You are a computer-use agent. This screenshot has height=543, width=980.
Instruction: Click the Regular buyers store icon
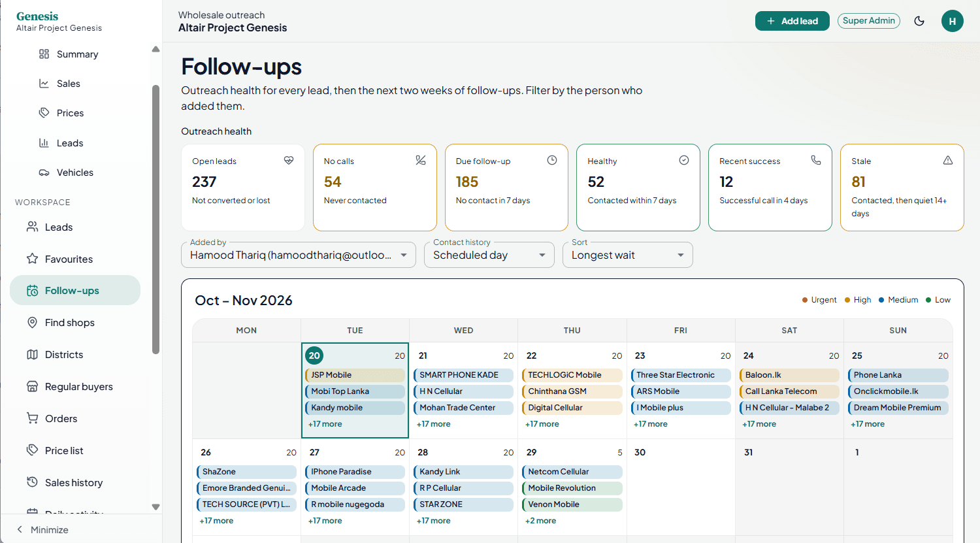click(x=32, y=386)
